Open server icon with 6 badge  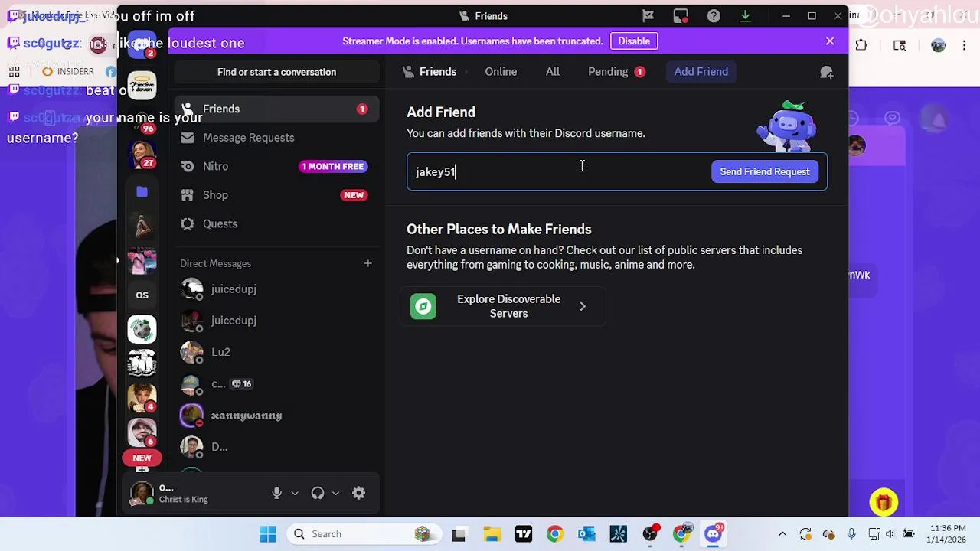[142, 432]
